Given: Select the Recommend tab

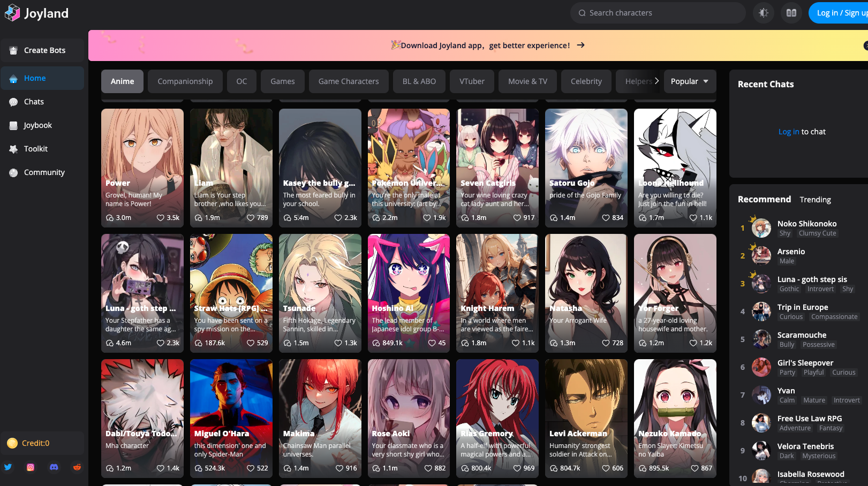Looking at the screenshot, I should [x=764, y=199].
